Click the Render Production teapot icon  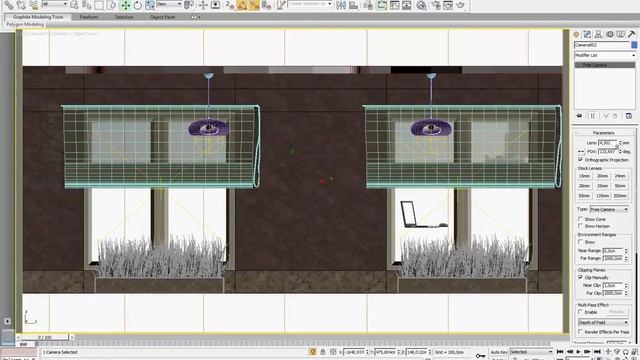[x=460, y=5]
